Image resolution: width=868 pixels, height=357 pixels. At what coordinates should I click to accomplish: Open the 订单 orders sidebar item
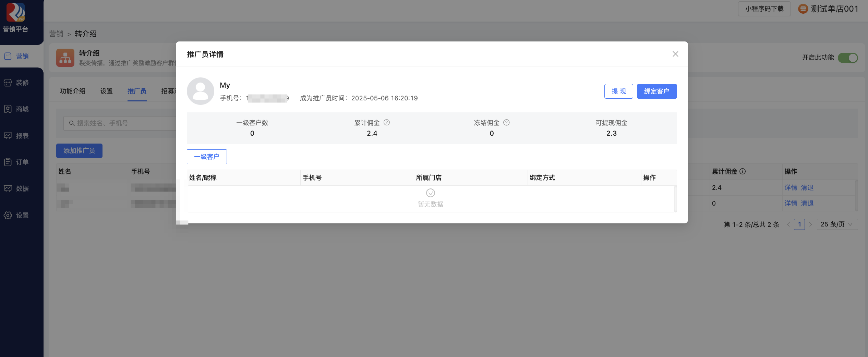click(16, 162)
